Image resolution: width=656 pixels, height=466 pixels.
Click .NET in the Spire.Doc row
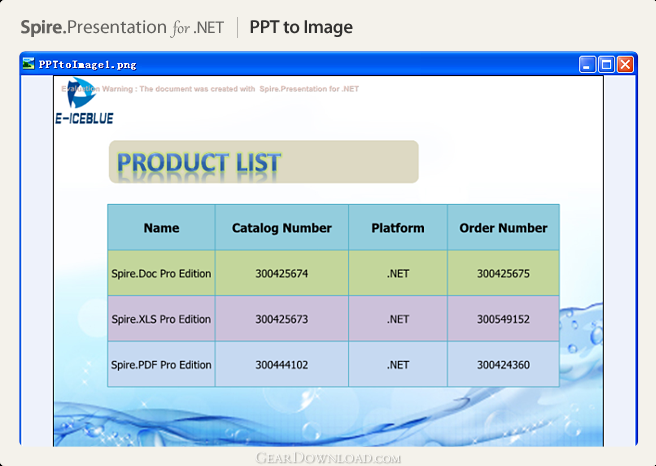tap(398, 274)
